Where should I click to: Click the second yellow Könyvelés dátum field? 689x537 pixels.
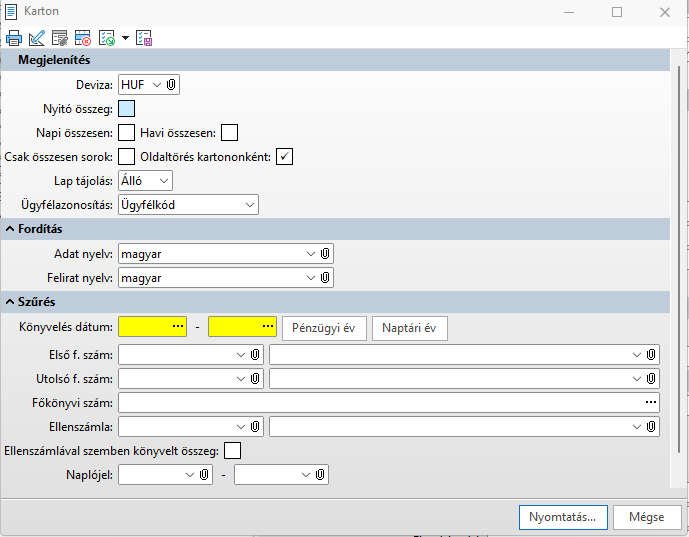pos(242,327)
